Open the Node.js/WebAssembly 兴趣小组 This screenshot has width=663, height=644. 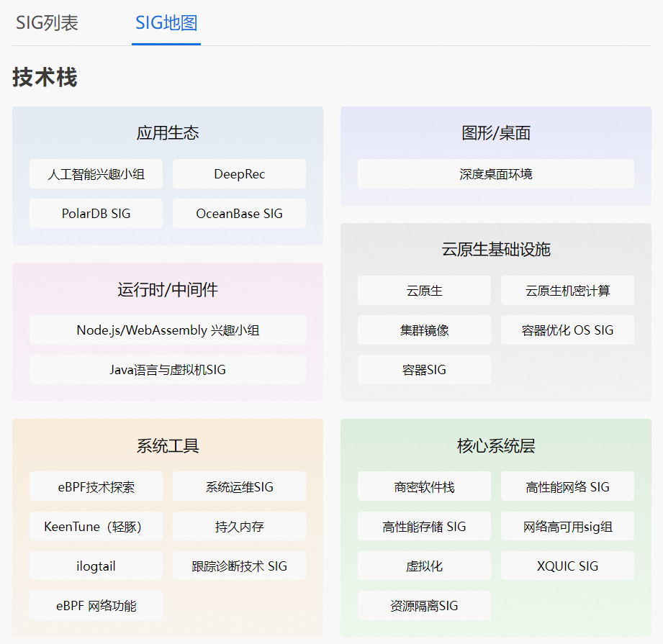167,330
